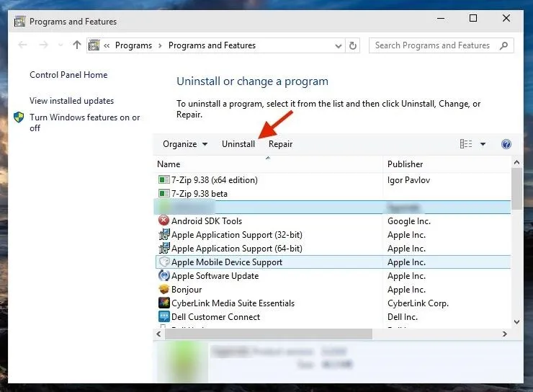Image resolution: width=533 pixels, height=392 pixels.
Task: Click Google Inc. publisher cell
Action: point(409,221)
